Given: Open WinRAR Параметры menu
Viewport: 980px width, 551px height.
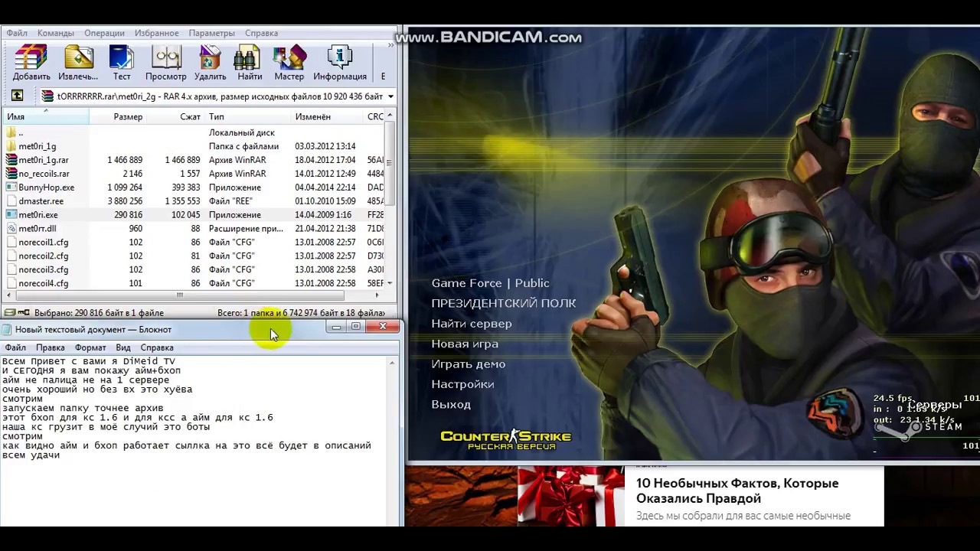Looking at the screenshot, I should (211, 33).
